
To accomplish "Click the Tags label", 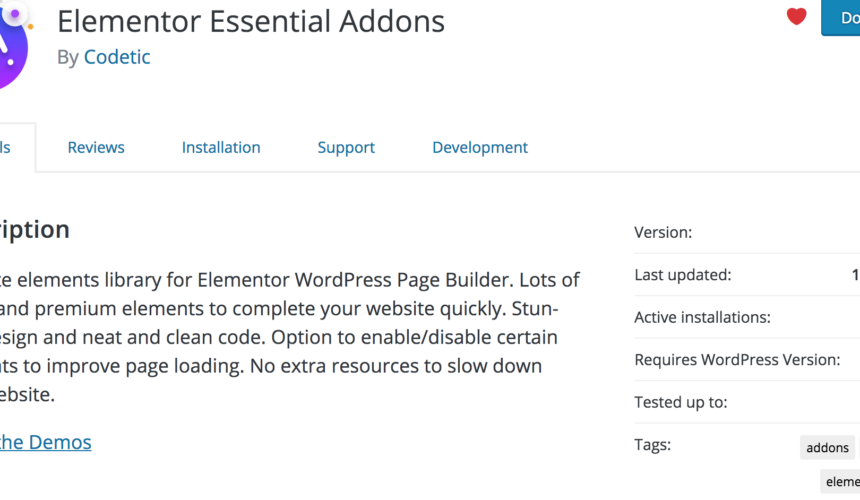I will (x=653, y=444).
